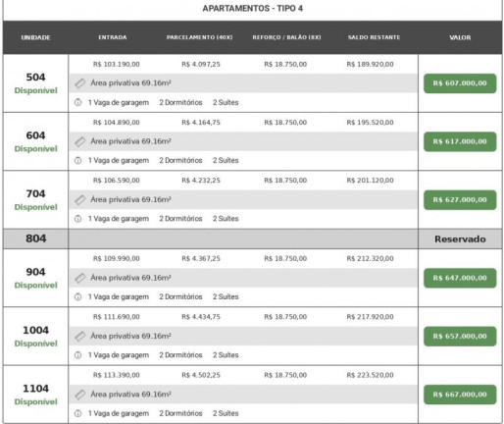The image size is (504, 424).
Task: Click the info icon in unit 704 row
Action: point(77,219)
